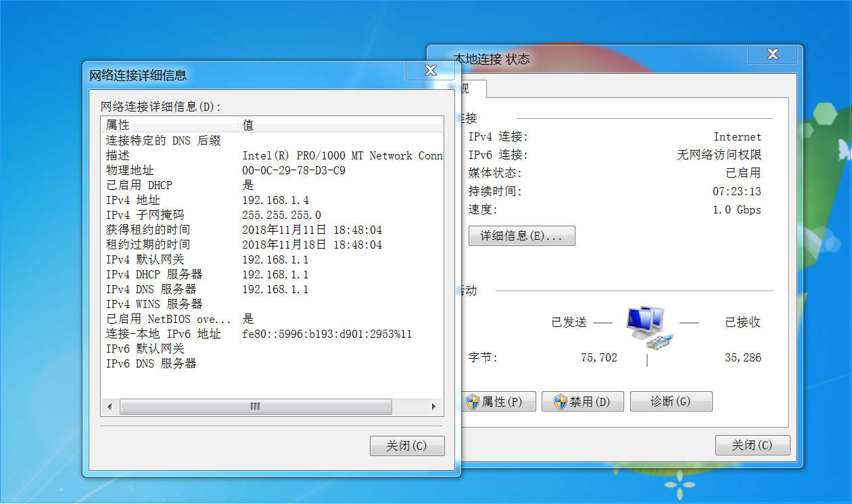Select value 192.168.1.4

275,200
